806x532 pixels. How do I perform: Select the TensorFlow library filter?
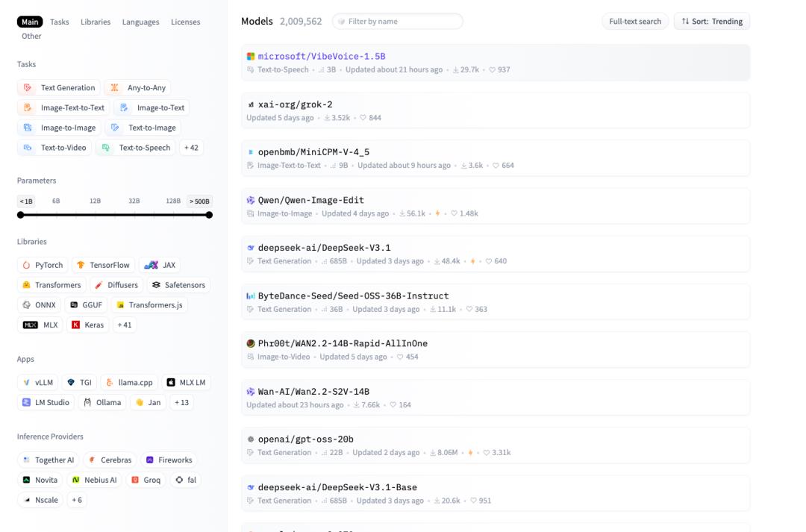103,265
